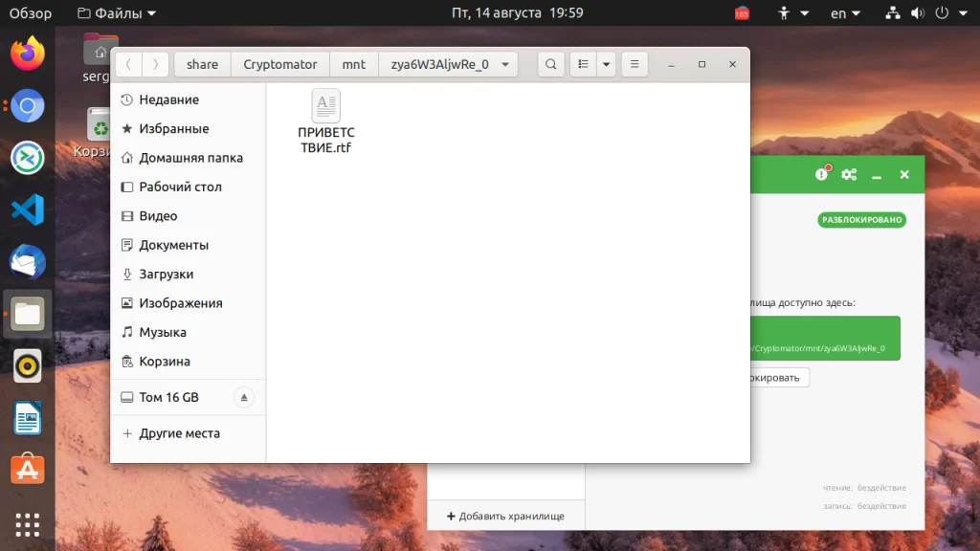Expand the zya6W3AljwRe_0 path dropdown

click(x=505, y=64)
